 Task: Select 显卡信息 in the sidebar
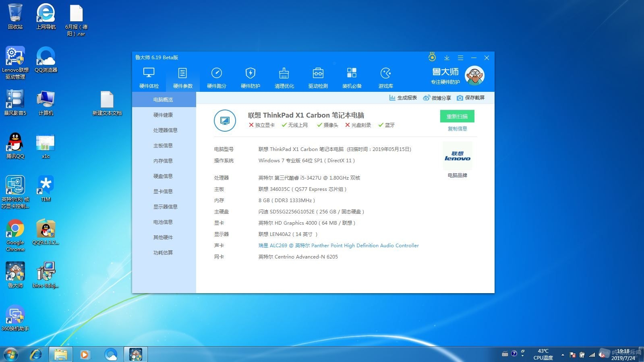click(x=164, y=191)
